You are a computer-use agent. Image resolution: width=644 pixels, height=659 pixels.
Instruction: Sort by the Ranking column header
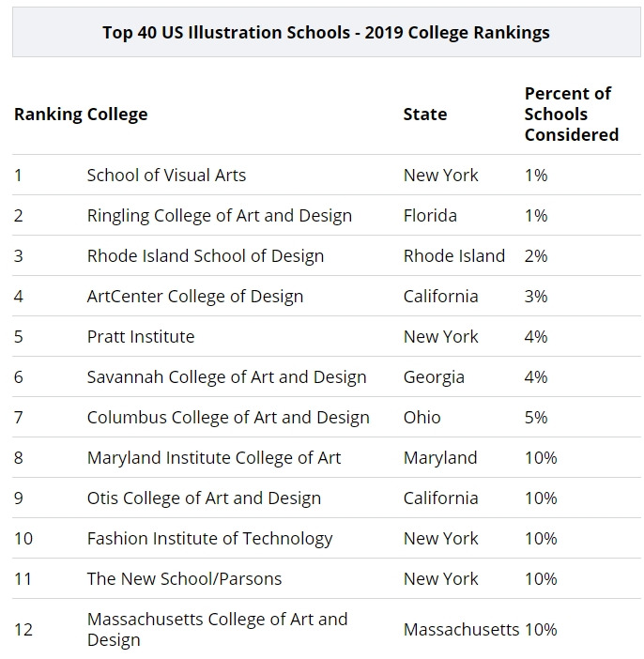pyautogui.click(x=47, y=115)
